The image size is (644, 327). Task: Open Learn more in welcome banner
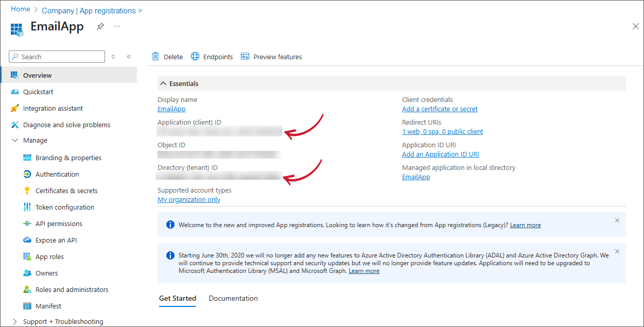click(x=526, y=225)
